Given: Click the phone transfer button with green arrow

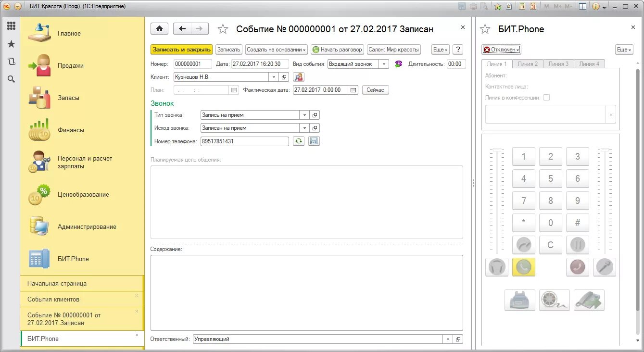Looking at the screenshot, I should [589, 300].
